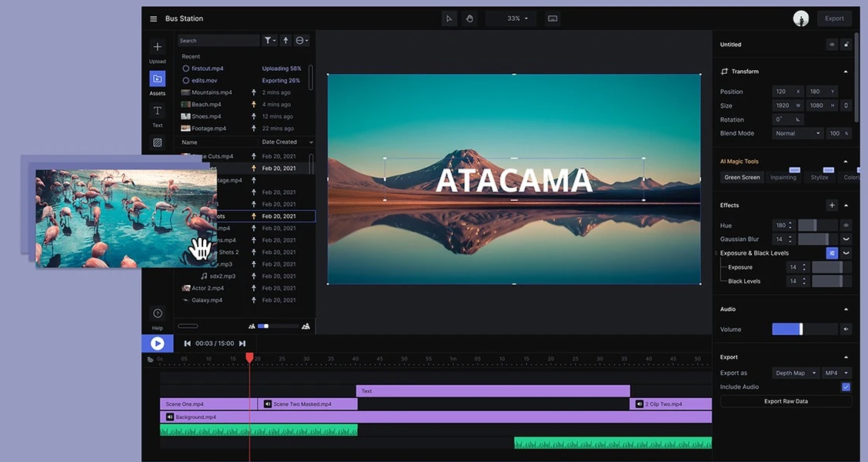Click the arrow icon for Galaxy.mp4

click(253, 300)
